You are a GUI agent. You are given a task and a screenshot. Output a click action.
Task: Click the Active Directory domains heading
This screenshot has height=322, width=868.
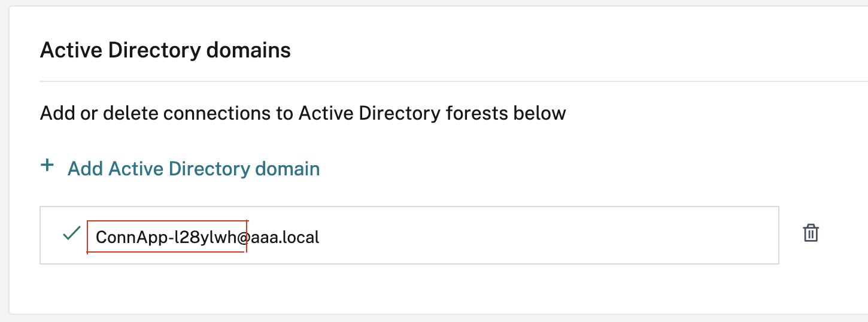(165, 50)
